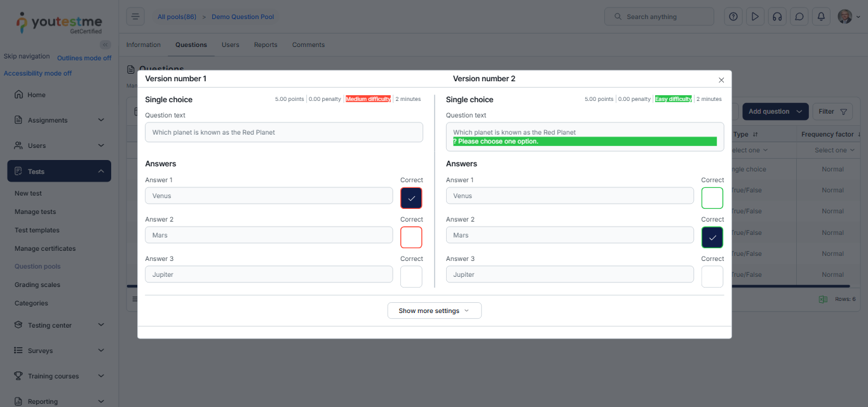Screen dimensions: 868x407
Task: Toggle Correct checkbox for Mars in Version 2
Action: [712, 237]
